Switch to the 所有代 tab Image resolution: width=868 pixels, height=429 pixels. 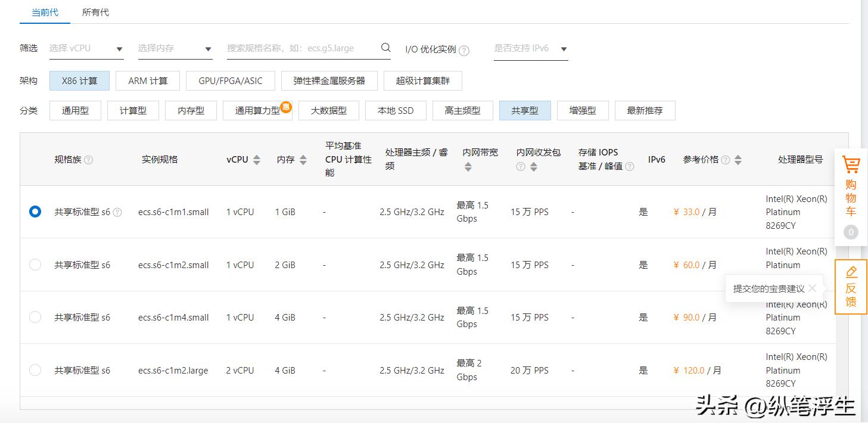[x=95, y=11]
